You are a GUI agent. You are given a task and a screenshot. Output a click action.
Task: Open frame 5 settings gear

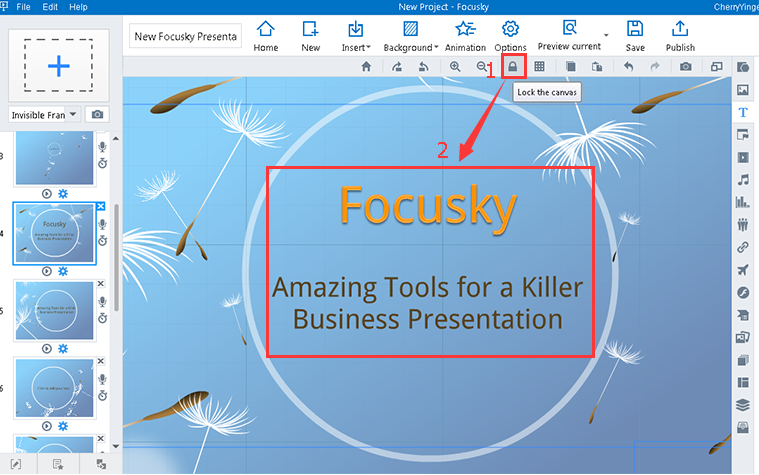click(63, 349)
